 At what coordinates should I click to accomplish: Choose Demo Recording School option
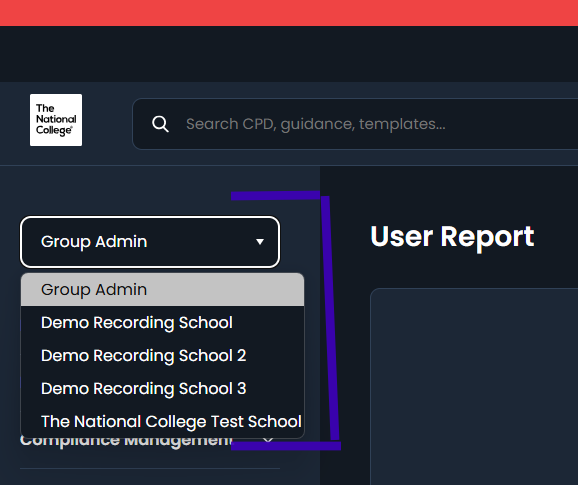163,322
